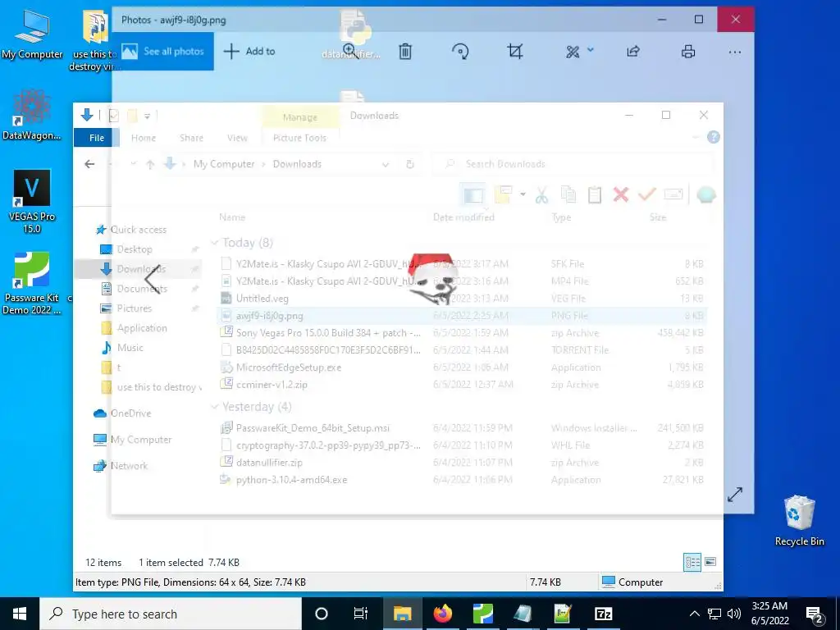
Task: Open the Share icon in Photos toolbar
Action: [633, 52]
